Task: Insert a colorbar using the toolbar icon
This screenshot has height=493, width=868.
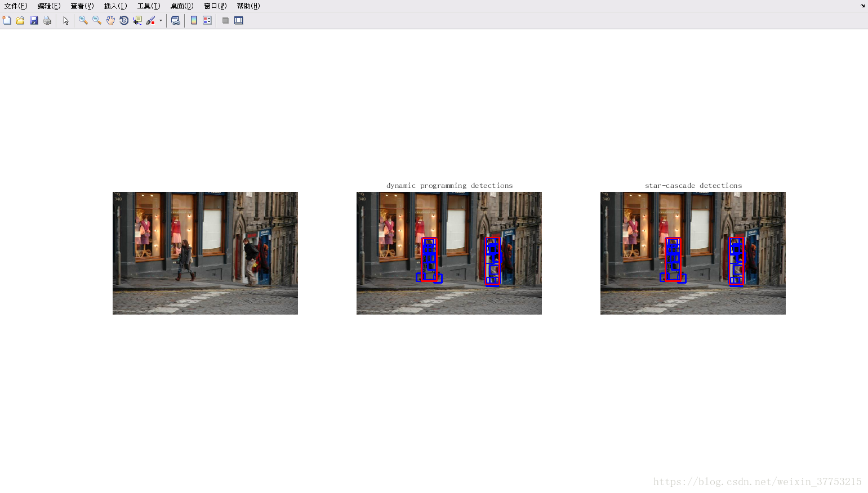Action: (x=194, y=20)
